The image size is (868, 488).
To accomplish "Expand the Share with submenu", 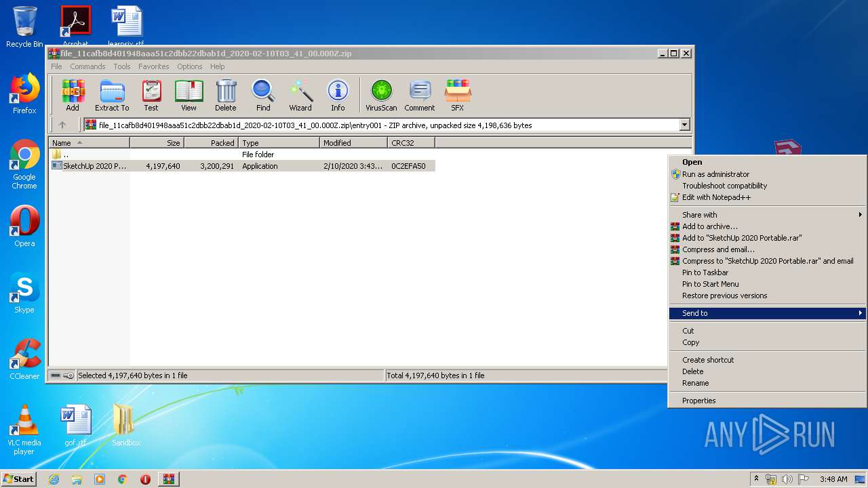I will [768, 215].
